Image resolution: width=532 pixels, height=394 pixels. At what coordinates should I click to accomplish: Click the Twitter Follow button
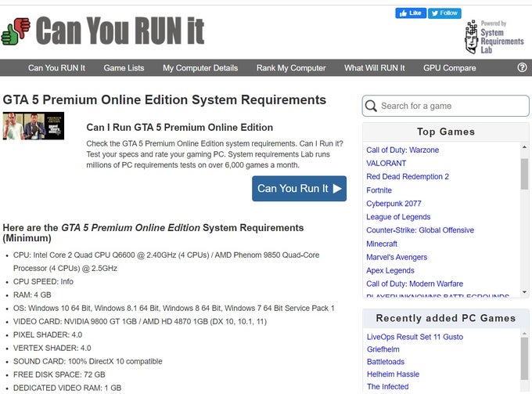(x=444, y=13)
